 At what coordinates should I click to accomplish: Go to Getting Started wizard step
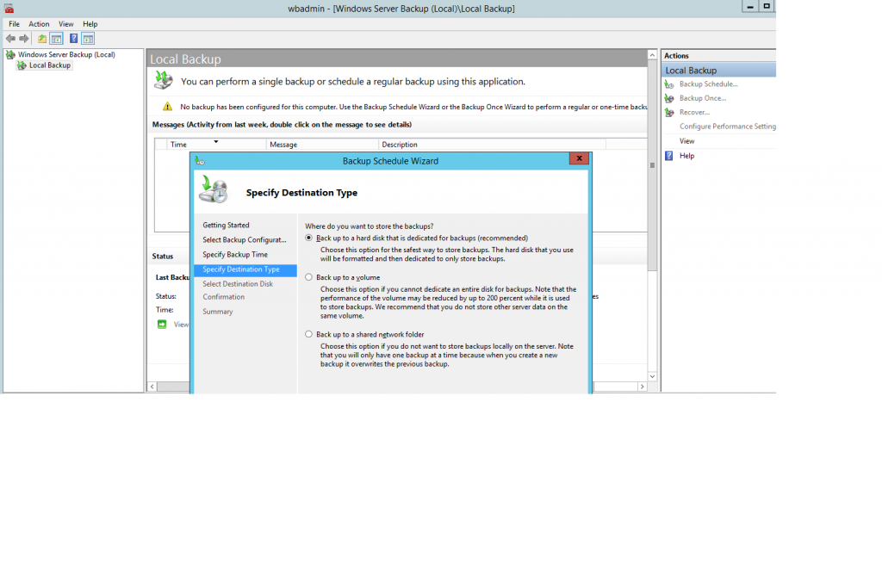[226, 225]
